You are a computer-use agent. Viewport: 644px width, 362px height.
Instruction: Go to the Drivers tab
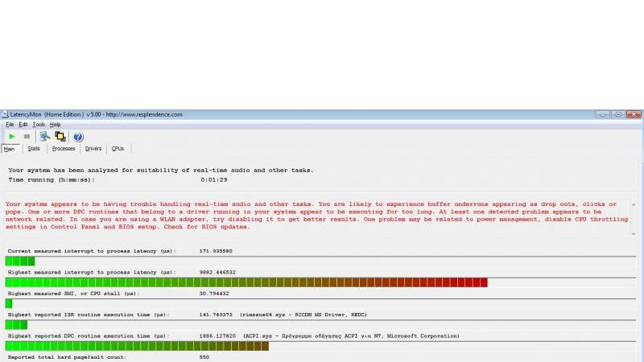click(x=93, y=149)
